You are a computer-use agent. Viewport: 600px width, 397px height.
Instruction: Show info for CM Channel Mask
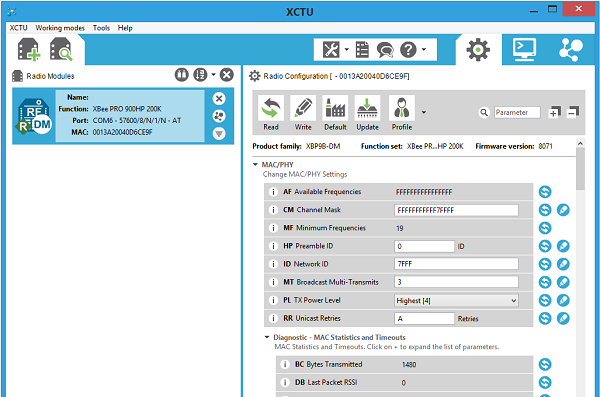(273, 210)
